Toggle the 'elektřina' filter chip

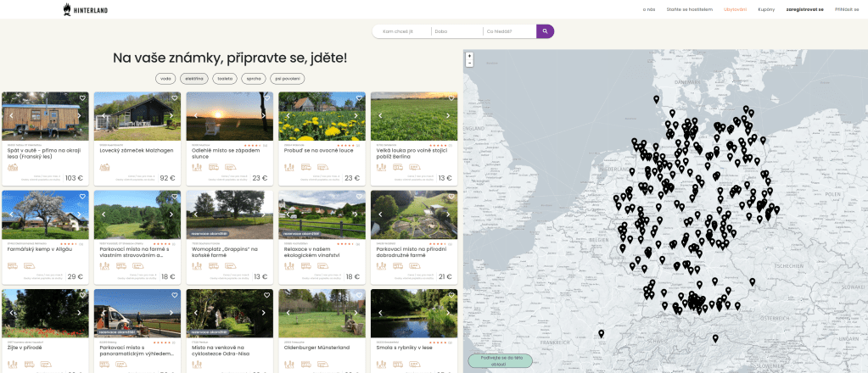pos(194,78)
